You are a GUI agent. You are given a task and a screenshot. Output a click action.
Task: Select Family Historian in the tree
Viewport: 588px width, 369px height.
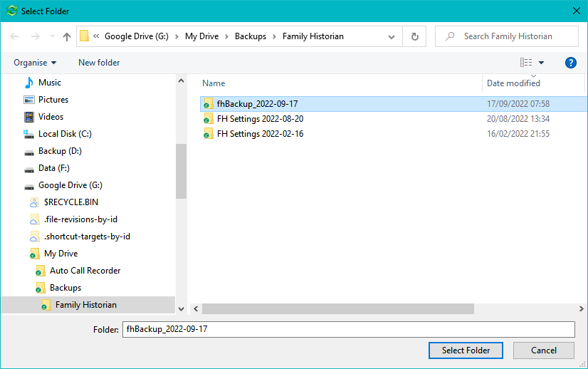tap(86, 305)
